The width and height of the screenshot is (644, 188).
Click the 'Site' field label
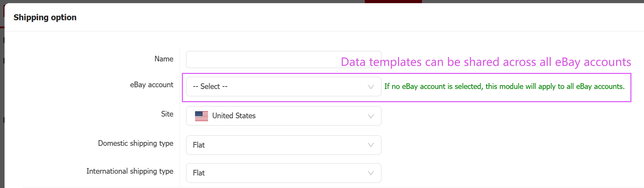[x=167, y=114]
